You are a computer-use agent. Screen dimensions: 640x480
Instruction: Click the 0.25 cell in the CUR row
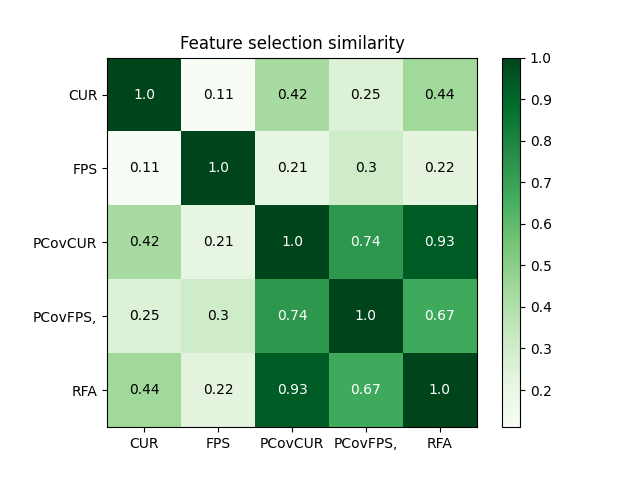click(x=366, y=95)
